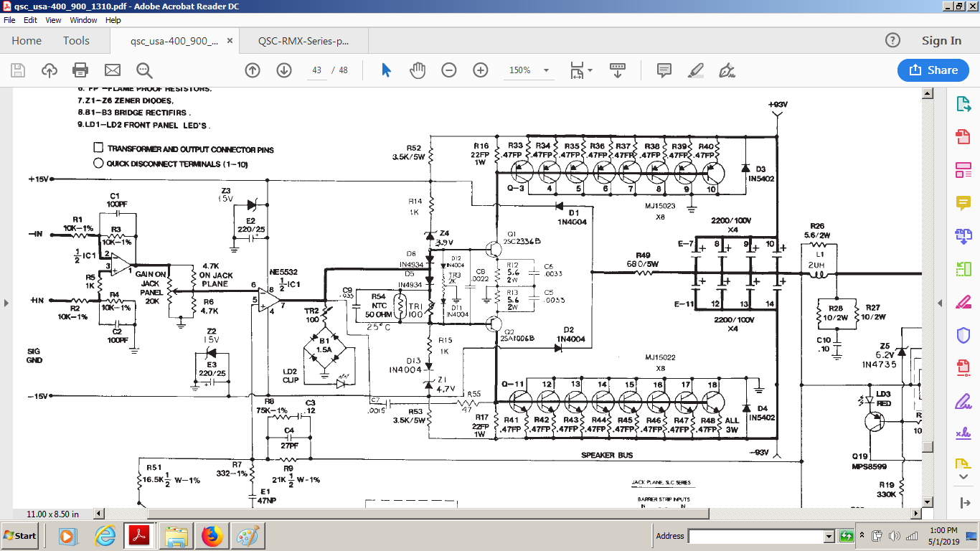Click the current page number field
This screenshot has width=980, height=551.
pyautogui.click(x=316, y=70)
